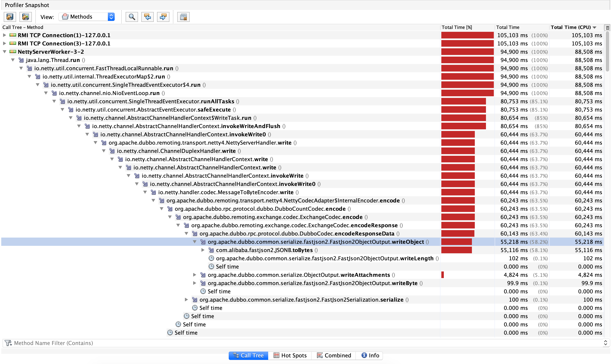
Task: Sort by the Total Time (CPU) column header
Action: (x=570, y=27)
